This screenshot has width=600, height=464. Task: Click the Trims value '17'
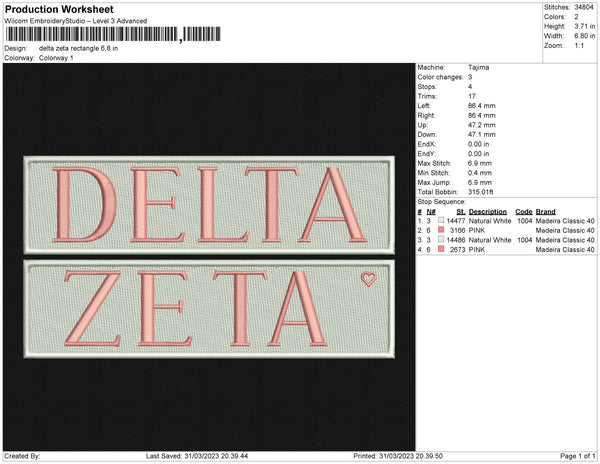coord(472,96)
